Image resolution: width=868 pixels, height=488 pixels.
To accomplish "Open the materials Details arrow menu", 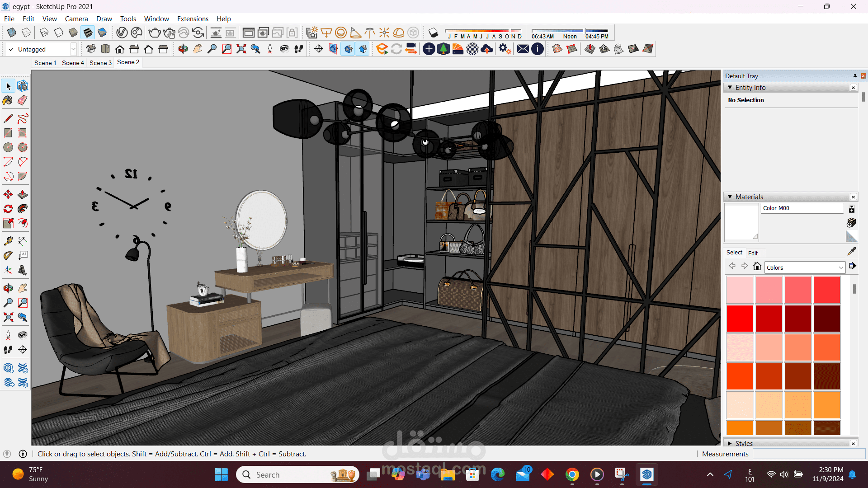I will (x=852, y=266).
